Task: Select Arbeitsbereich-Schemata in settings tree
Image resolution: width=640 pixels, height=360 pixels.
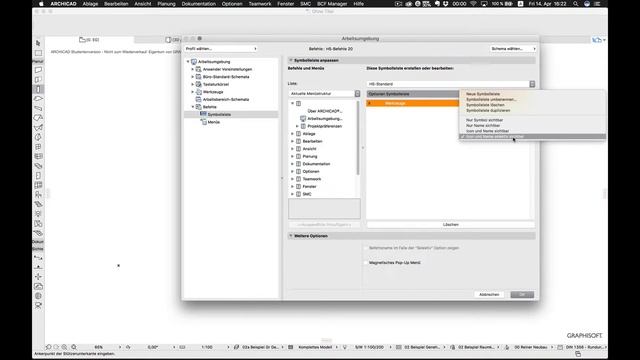Action: pyautogui.click(x=225, y=100)
